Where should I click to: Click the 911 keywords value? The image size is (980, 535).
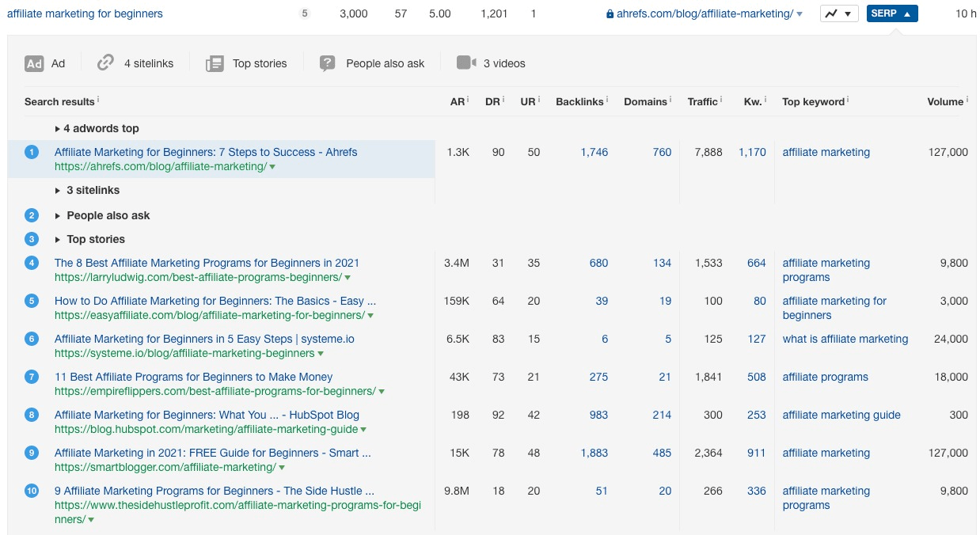tap(757, 453)
